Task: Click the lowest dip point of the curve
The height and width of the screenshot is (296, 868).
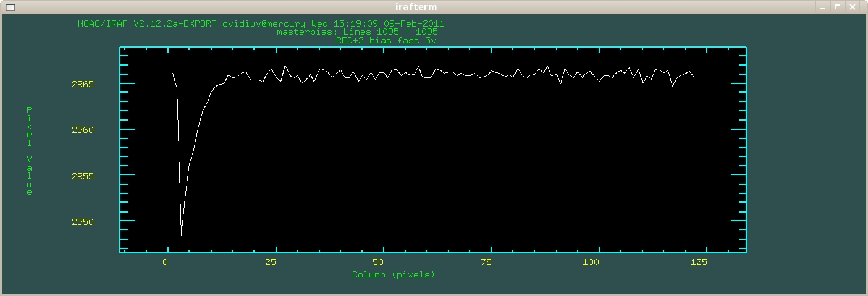Action: [x=181, y=235]
